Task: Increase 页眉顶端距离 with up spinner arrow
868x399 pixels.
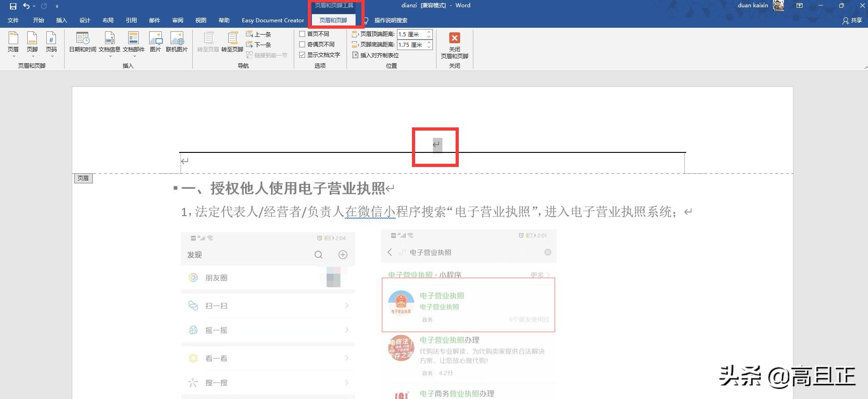Action: (x=429, y=32)
